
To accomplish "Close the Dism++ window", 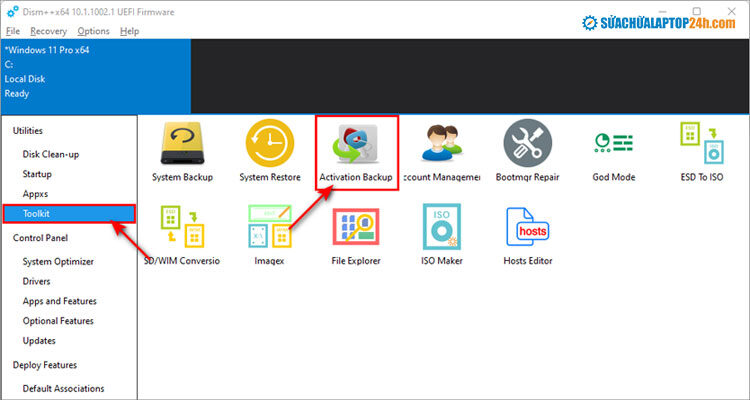I will click(732, 11).
